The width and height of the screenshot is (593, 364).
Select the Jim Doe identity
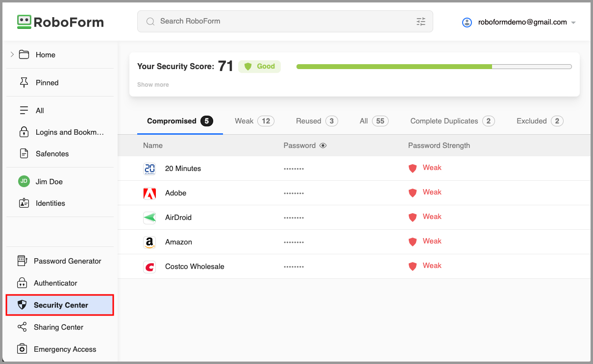(x=49, y=182)
